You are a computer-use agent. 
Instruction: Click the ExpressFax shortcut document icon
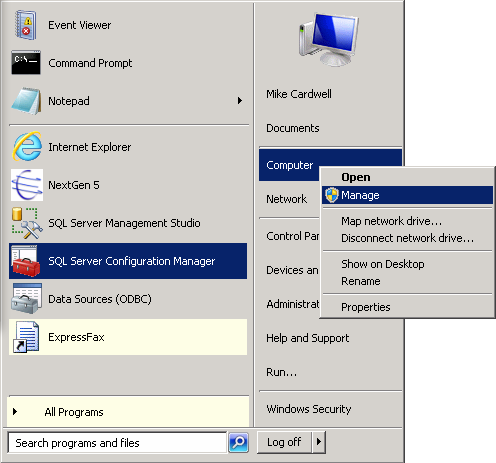coord(26,337)
